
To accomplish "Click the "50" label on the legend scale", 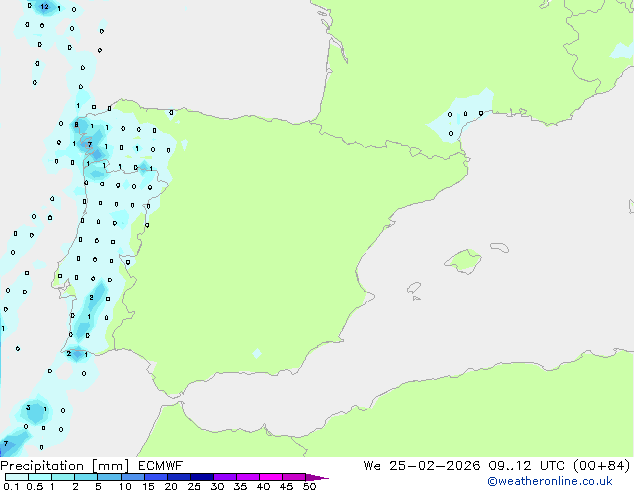I will pos(309,486).
